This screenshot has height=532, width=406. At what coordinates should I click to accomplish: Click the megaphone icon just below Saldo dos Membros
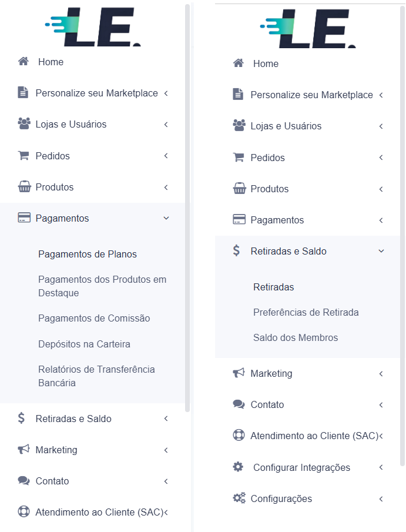coord(239,373)
